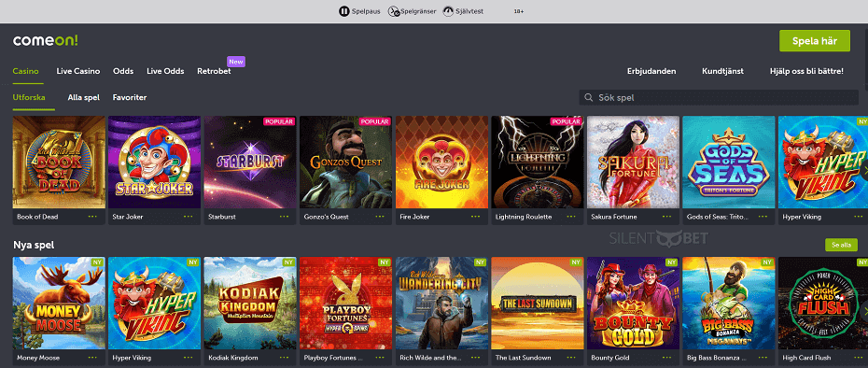Viewport: 868px width, 368px height.
Task: Open the Retrobet section
Action: pos(214,71)
